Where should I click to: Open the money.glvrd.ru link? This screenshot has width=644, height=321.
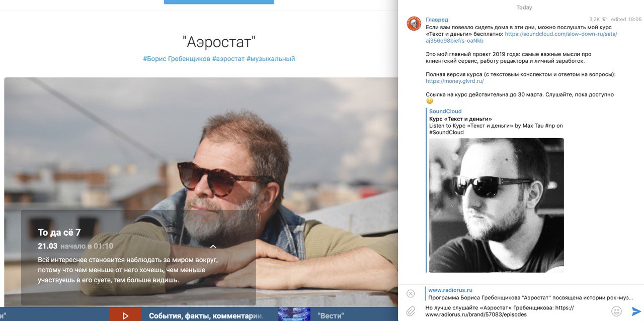pos(454,81)
